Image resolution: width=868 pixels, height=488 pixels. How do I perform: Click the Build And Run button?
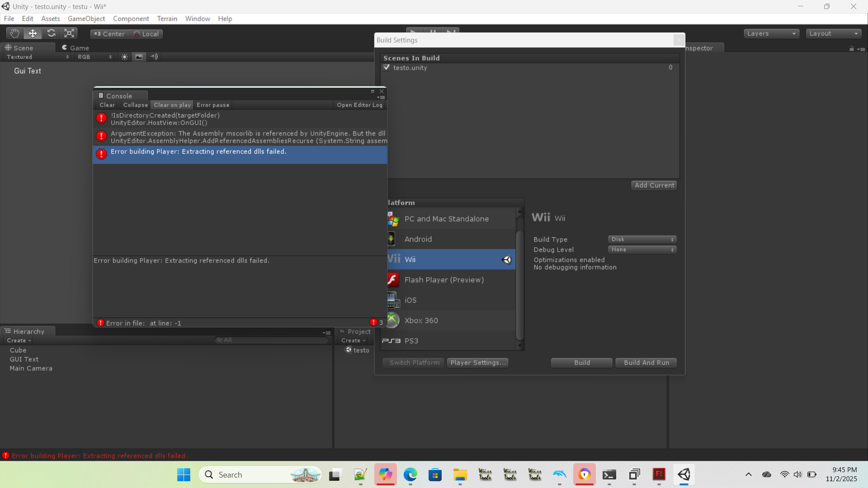tap(646, 362)
